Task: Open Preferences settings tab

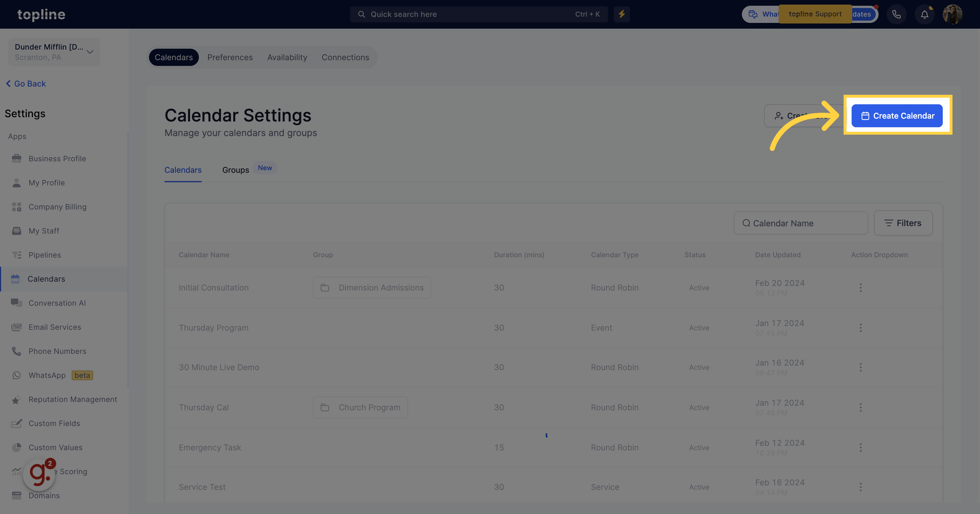Action: pos(230,57)
